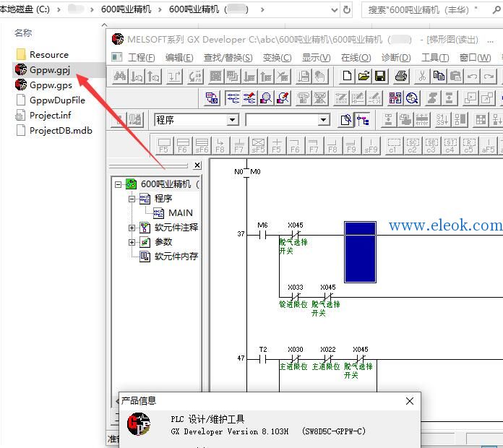The width and height of the screenshot is (503, 448).
Task: Click the program check 'error' icon
Action: click(422, 120)
